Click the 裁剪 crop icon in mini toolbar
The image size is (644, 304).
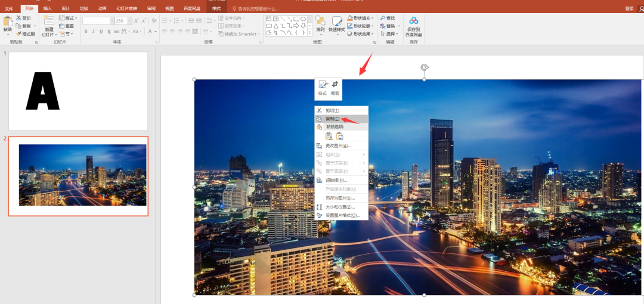pyautogui.click(x=335, y=85)
